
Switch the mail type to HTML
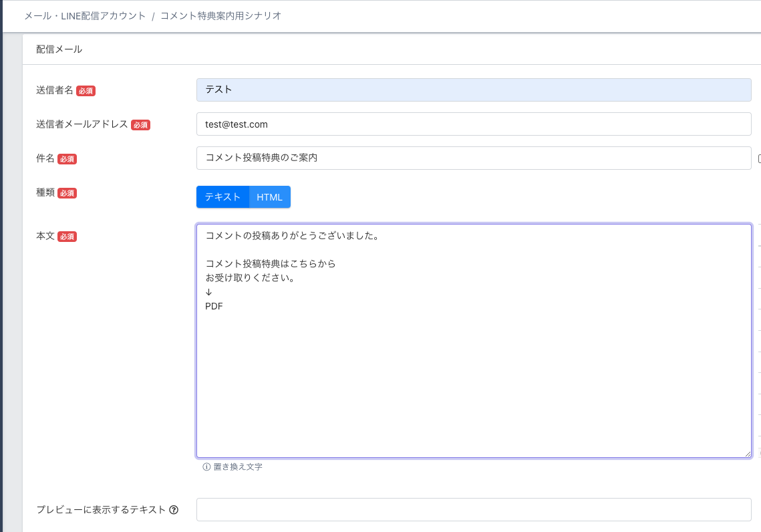[x=270, y=197]
